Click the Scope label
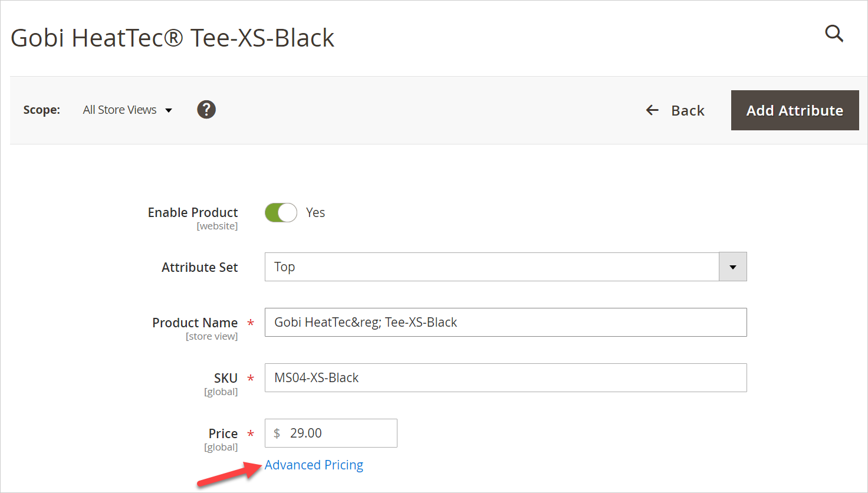The width and height of the screenshot is (868, 493). point(42,110)
